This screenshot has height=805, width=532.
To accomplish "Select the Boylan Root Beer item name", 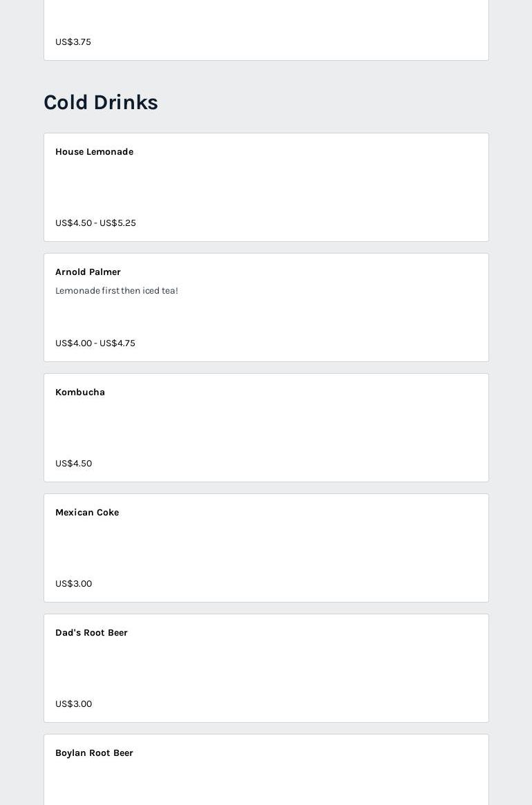I will pyautogui.click(x=94, y=753).
